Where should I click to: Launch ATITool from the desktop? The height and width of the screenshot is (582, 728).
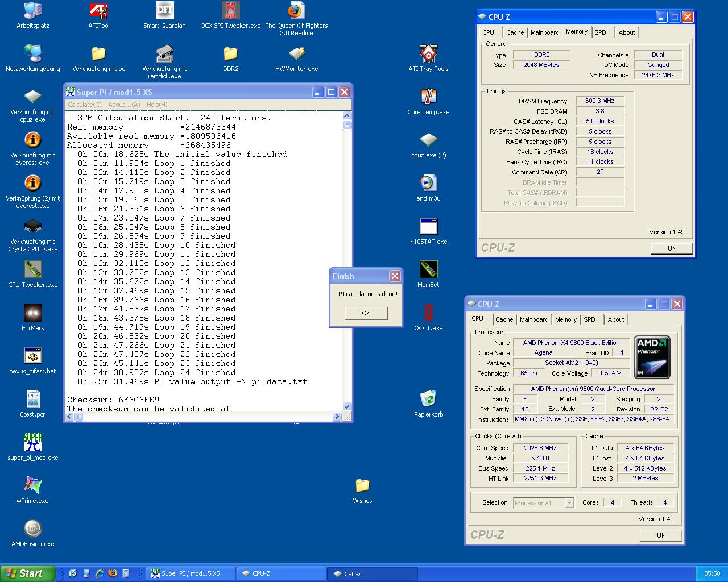coord(99,15)
